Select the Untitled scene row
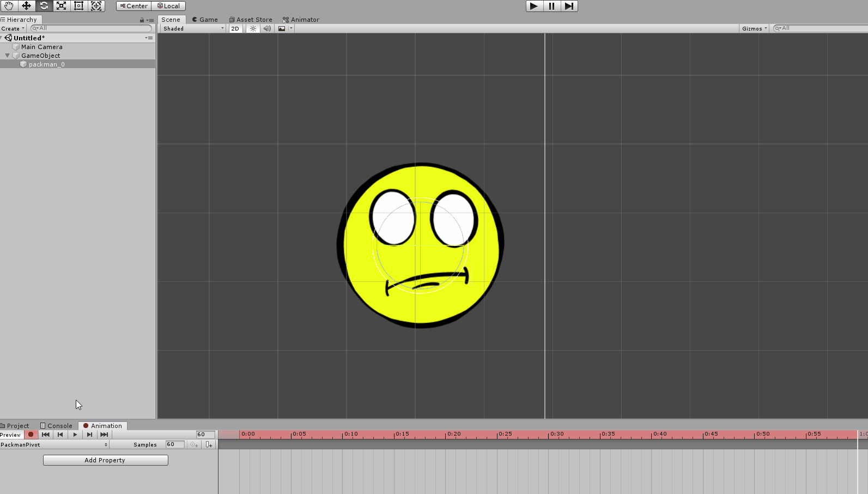 click(77, 38)
